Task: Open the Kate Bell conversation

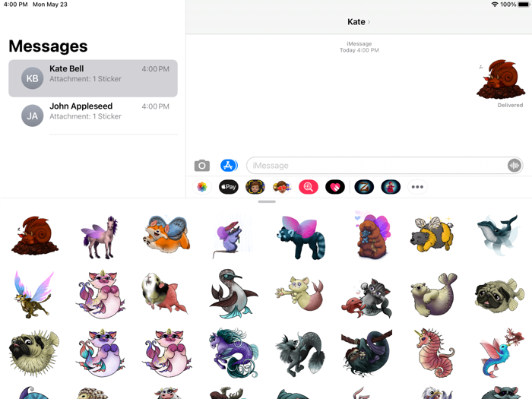Action: point(93,78)
